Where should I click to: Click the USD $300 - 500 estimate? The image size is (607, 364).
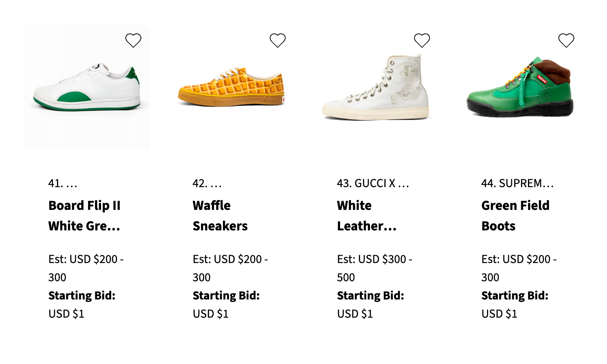(375, 268)
